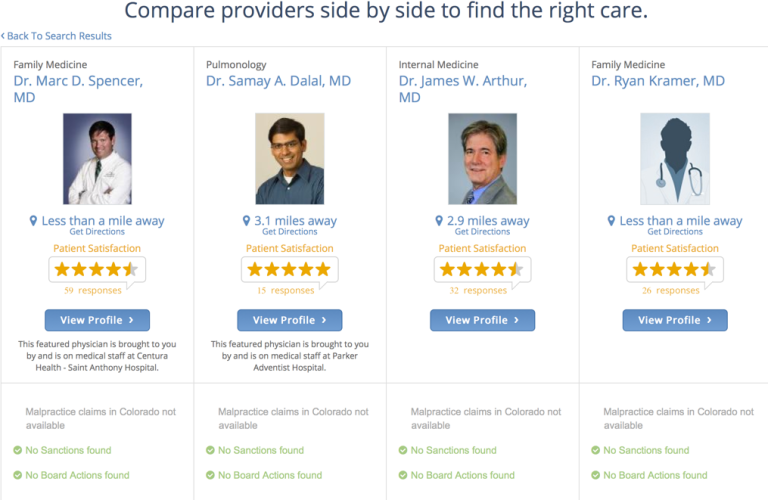
Task: Open the 59 responses rating for Dr. Spencer
Action: [x=93, y=290]
